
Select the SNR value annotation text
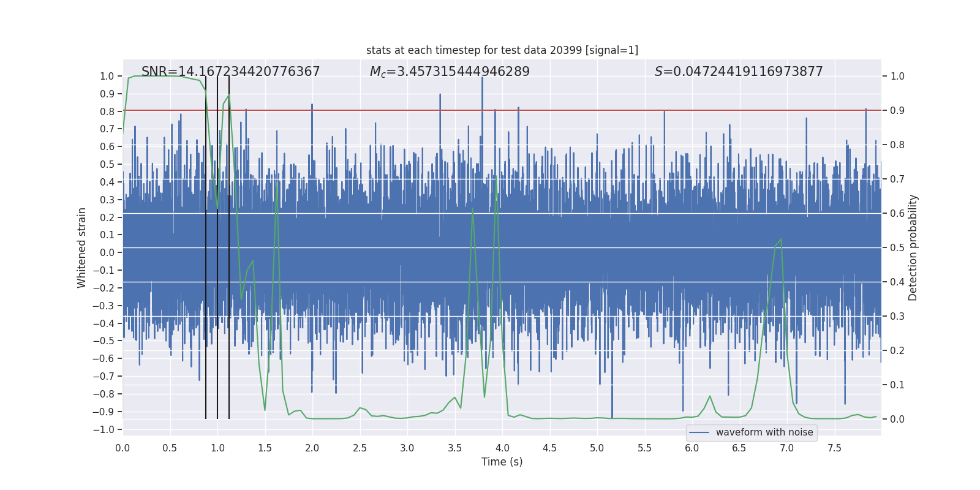pyautogui.click(x=230, y=72)
